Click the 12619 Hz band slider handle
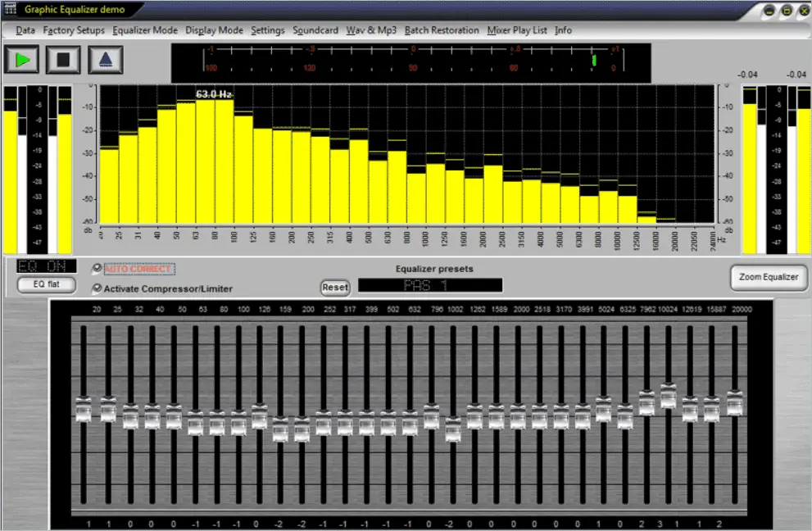812x531 pixels. (x=690, y=410)
